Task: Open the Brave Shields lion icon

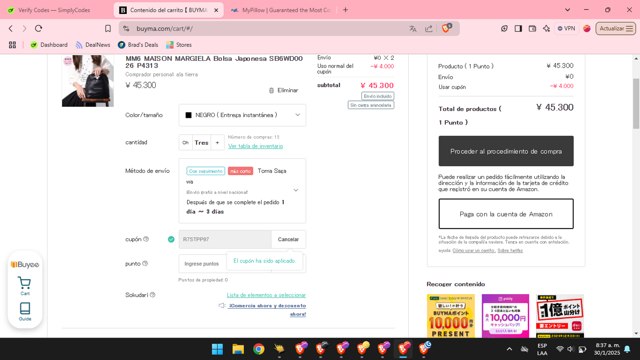Action: [447, 28]
